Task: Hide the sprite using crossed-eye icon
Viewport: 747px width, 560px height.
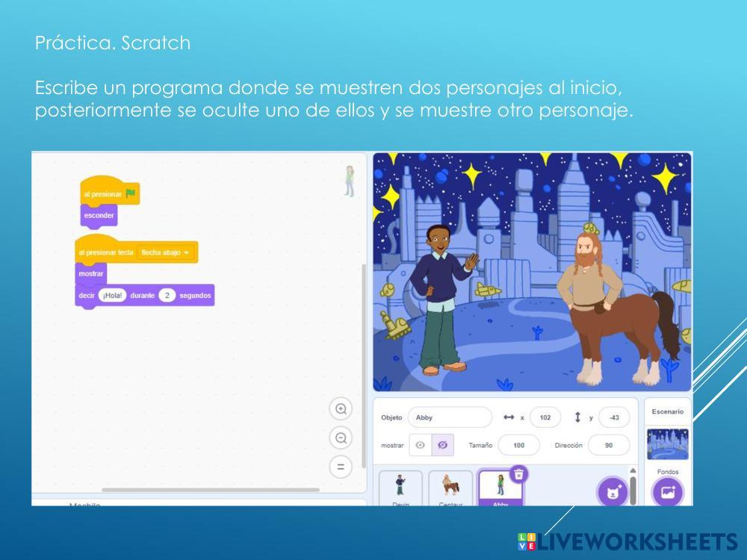Action: [442, 445]
